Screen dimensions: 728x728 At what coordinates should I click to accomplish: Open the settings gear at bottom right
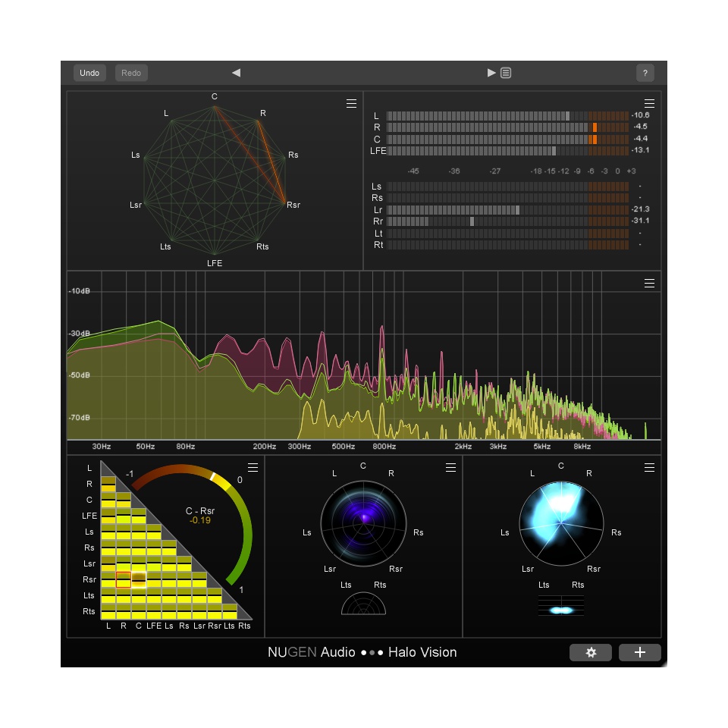coord(591,652)
